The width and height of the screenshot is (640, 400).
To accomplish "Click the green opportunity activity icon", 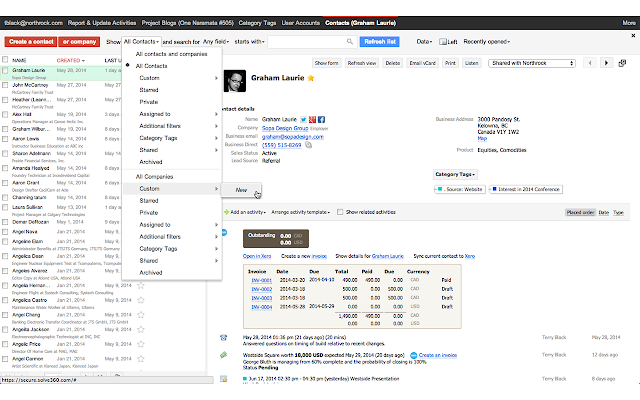I will 223,355.
